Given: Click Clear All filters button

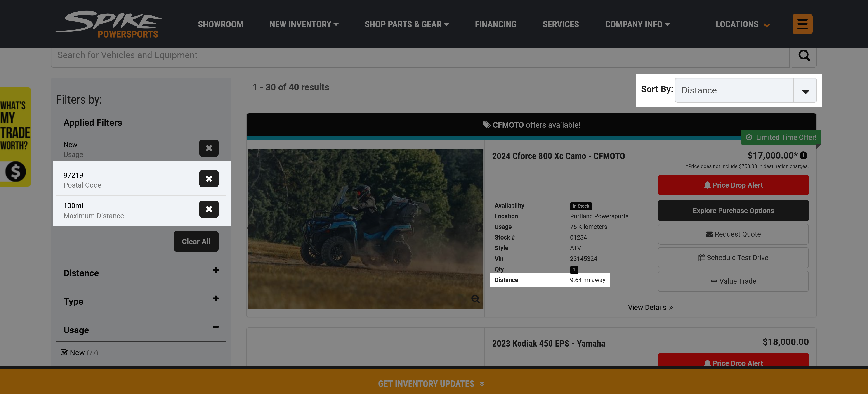Looking at the screenshot, I should tap(196, 241).
